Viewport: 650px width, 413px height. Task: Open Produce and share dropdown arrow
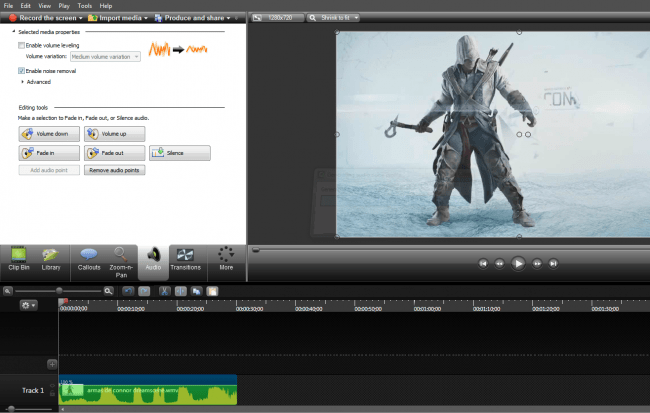tap(228, 18)
